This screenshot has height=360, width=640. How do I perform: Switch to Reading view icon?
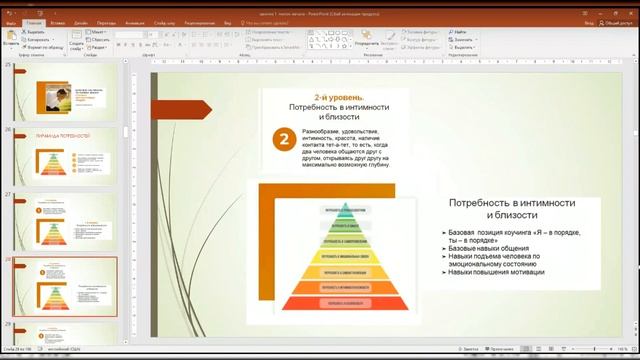tap(551, 349)
